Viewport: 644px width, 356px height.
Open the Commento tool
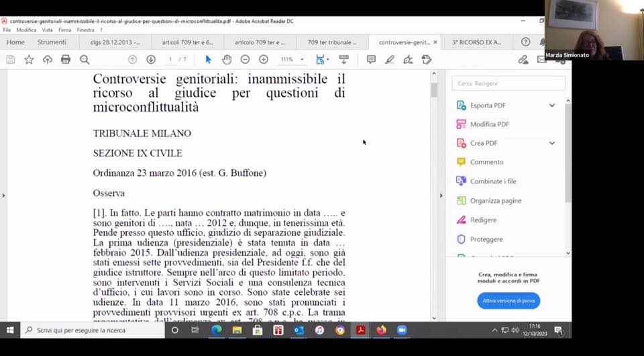[486, 162]
